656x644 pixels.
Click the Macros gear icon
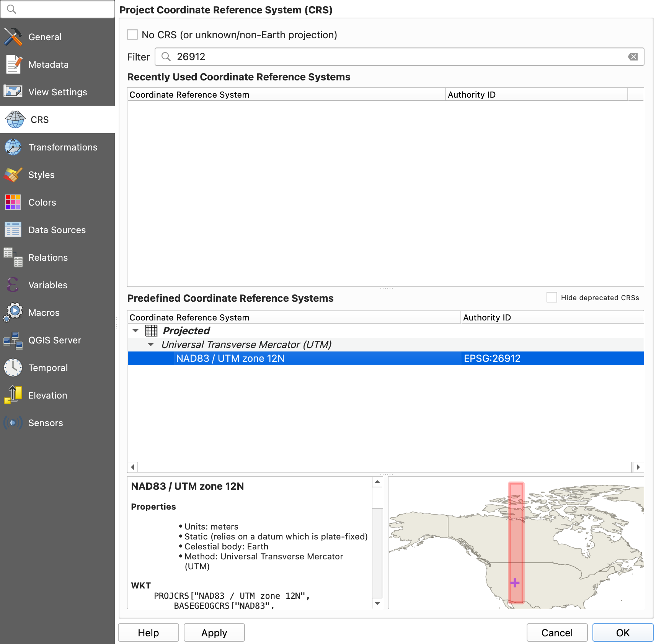pyautogui.click(x=13, y=312)
